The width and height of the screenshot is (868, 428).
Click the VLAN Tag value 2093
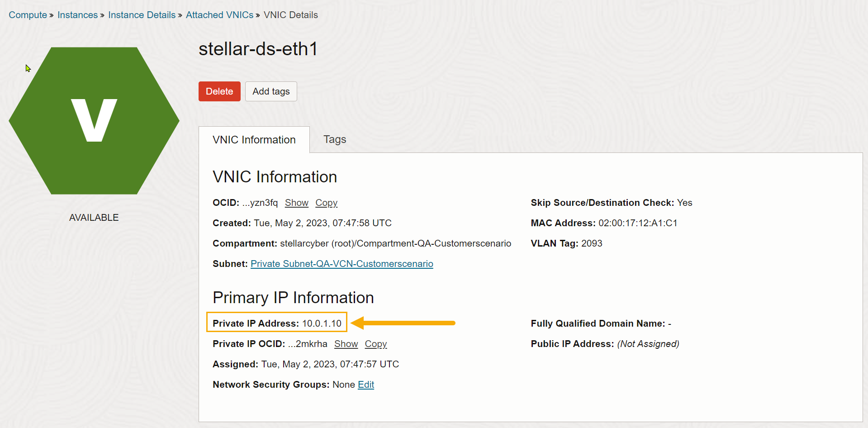pos(591,243)
